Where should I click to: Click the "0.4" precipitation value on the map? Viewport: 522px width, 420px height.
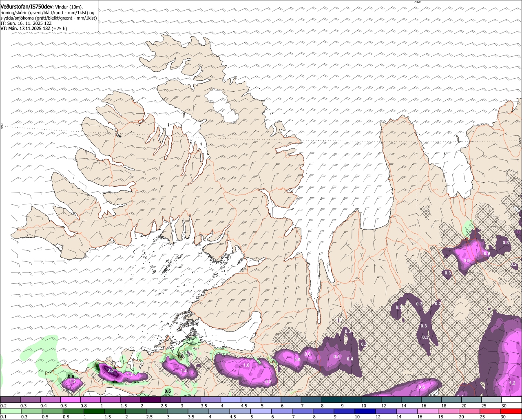click(350, 359)
